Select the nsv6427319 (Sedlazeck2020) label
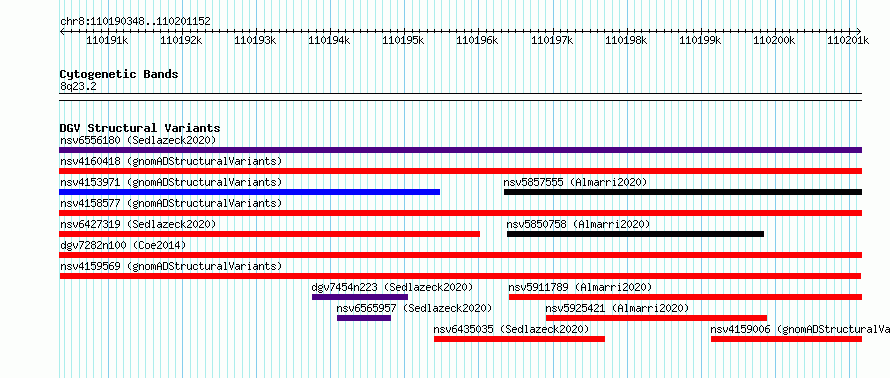This screenshot has width=890, height=378. coord(138,224)
